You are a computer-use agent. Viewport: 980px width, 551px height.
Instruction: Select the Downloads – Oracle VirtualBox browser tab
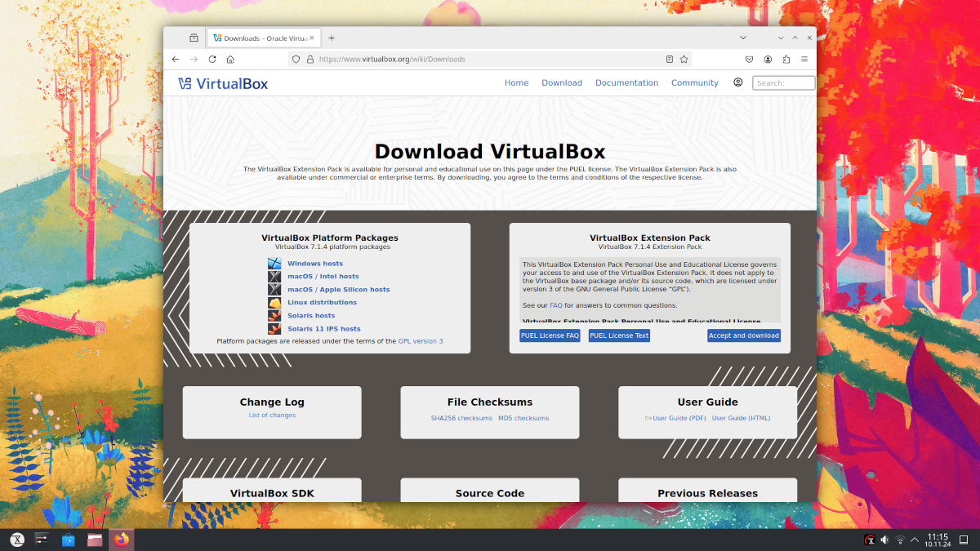click(263, 38)
